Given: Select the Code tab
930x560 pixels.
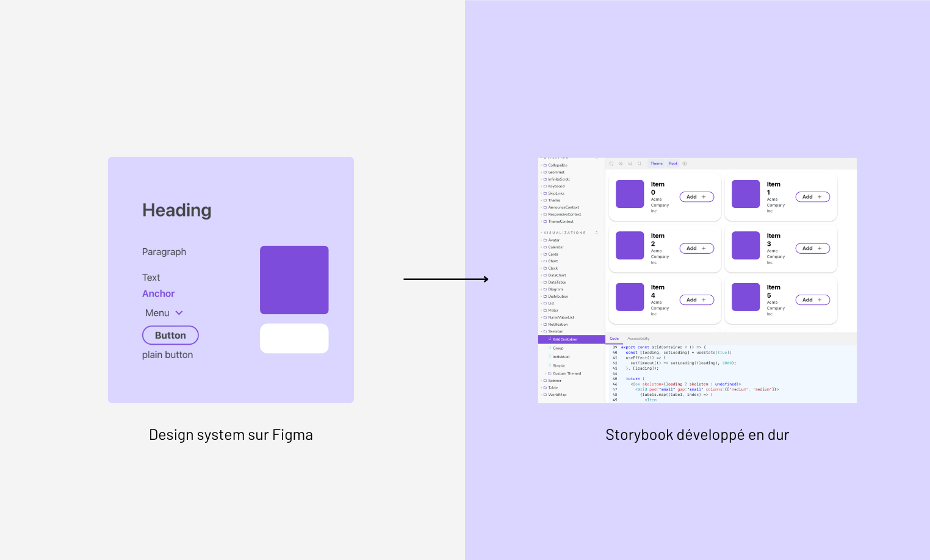Looking at the screenshot, I should [x=614, y=339].
